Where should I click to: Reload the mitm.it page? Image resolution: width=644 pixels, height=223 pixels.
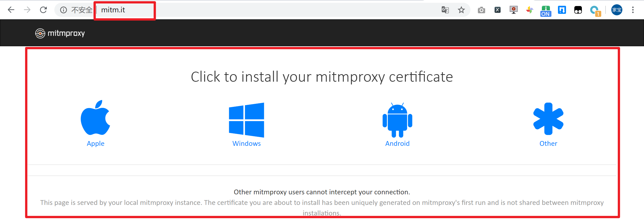coord(44,10)
